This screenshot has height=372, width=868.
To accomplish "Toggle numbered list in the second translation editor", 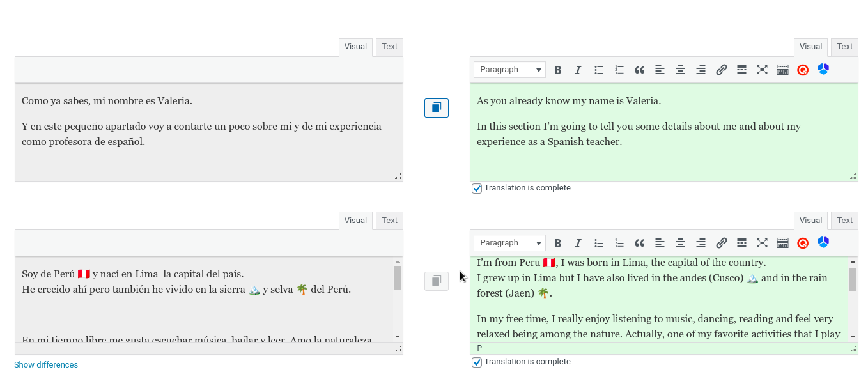I will click(619, 244).
